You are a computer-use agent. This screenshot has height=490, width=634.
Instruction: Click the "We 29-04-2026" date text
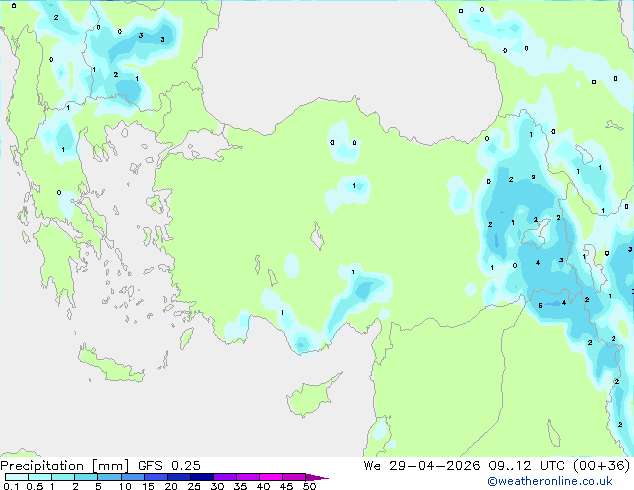click(422, 466)
